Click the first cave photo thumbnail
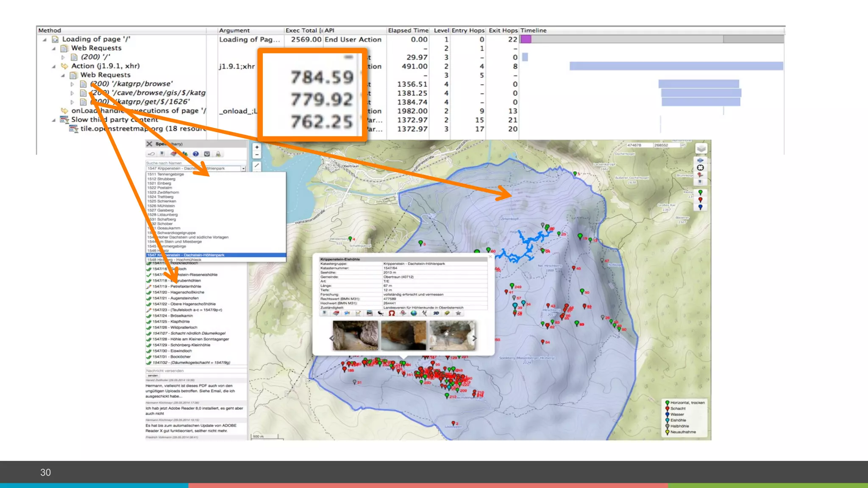The width and height of the screenshot is (868, 488). point(355,335)
